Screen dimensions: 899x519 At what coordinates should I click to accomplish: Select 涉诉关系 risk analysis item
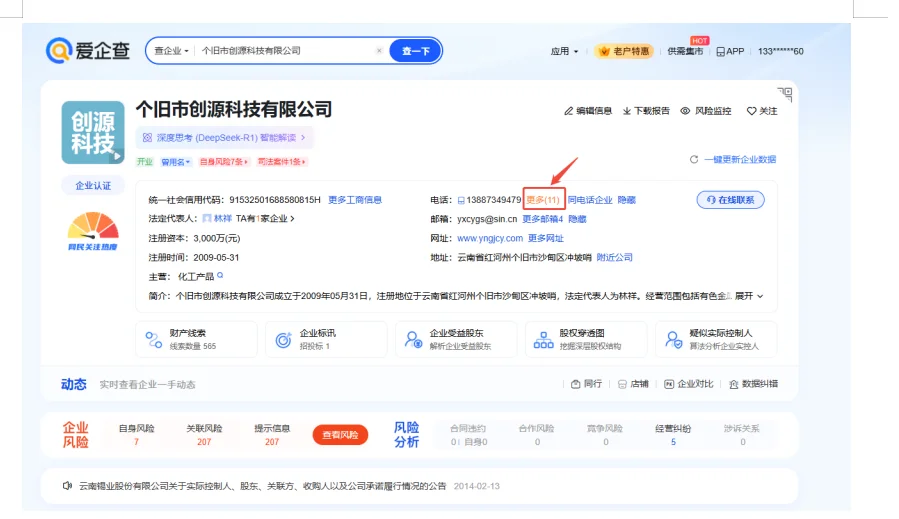[x=742, y=435]
